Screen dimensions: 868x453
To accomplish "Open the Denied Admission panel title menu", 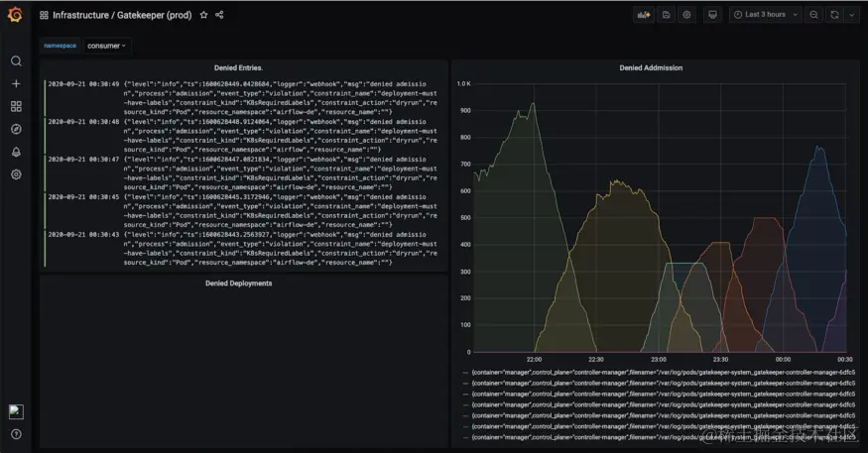I will 651,68.
